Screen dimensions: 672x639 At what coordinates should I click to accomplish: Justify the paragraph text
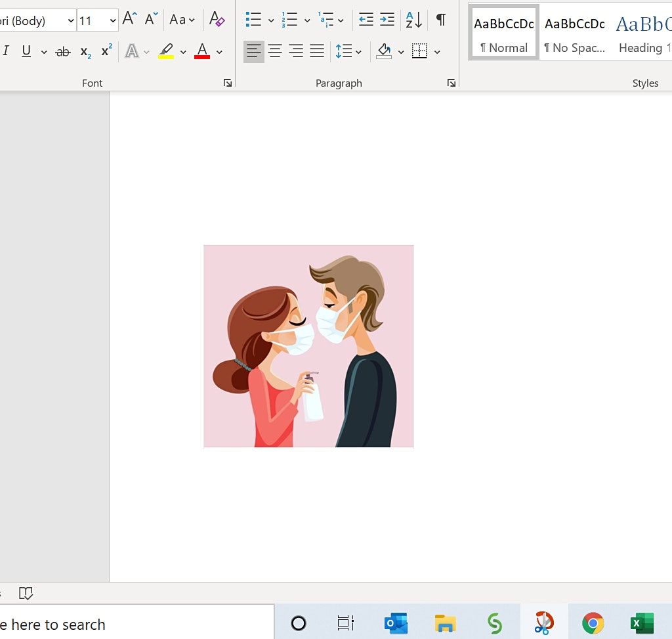[317, 51]
